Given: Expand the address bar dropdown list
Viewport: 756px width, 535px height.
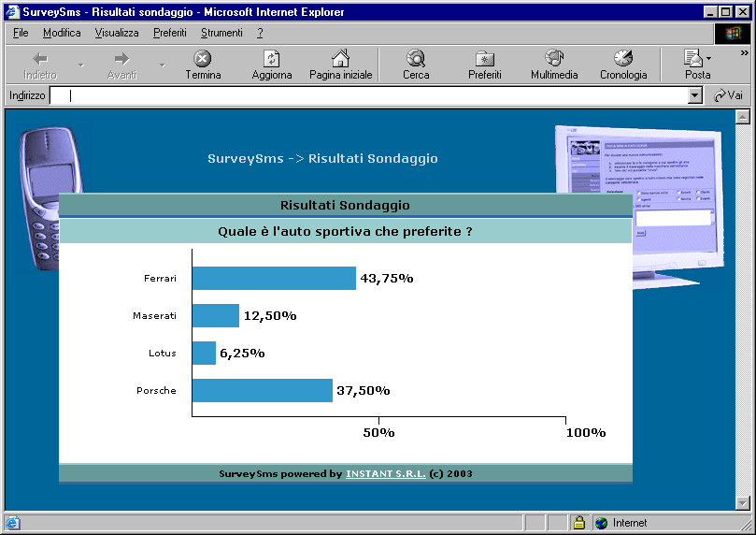Looking at the screenshot, I should (694, 95).
